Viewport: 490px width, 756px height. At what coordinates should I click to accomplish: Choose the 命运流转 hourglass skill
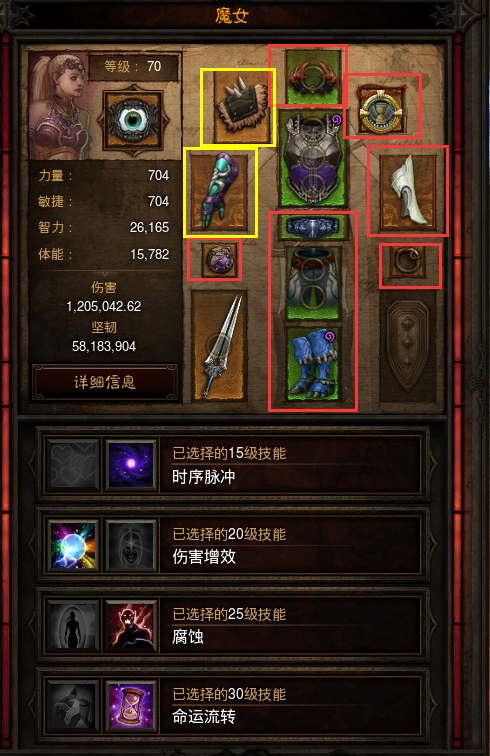[131, 705]
